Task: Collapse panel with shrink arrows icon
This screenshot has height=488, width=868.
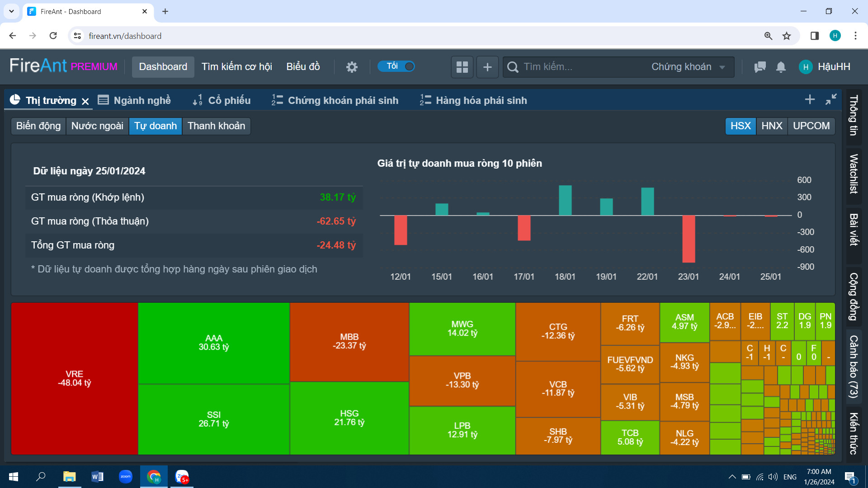Action: (831, 99)
